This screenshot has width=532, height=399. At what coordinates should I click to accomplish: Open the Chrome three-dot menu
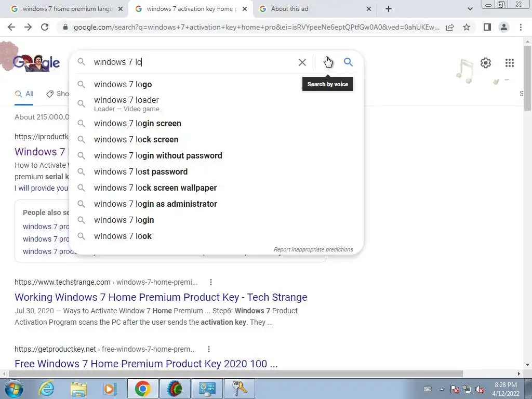521,27
